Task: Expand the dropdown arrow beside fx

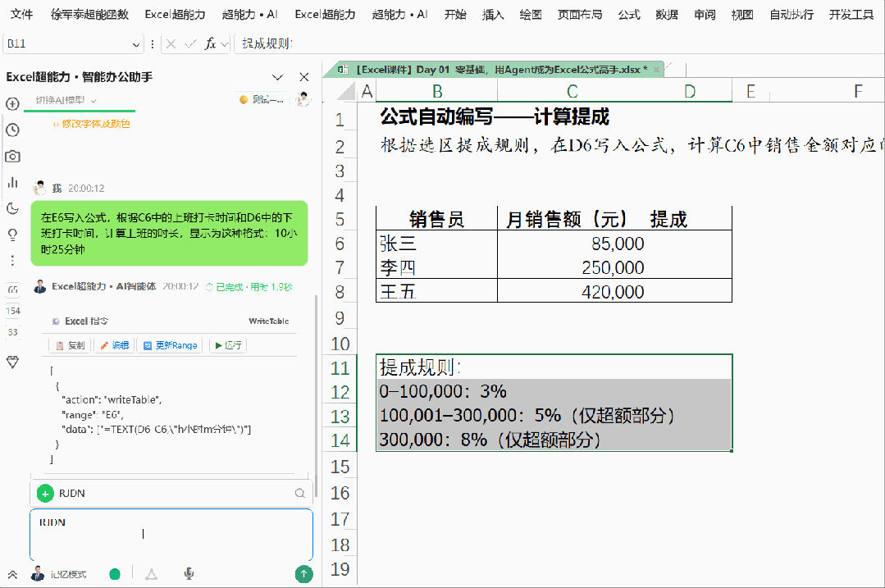Action: pos(225,44)
